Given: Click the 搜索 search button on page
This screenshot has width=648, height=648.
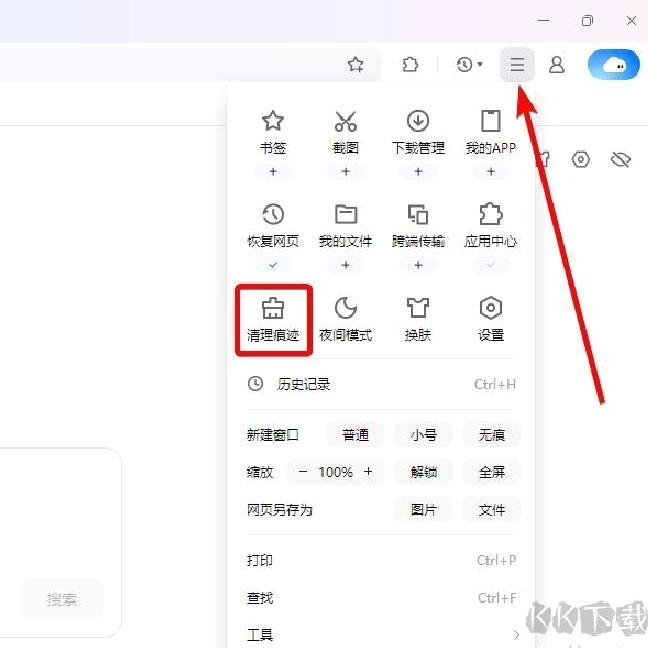Looking at the screenshot, I should click(62, 600).
